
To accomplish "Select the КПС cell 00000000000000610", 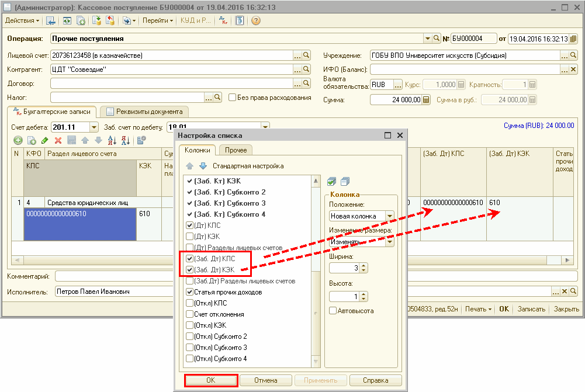I will pyautogui.click(x=80, y=224).
